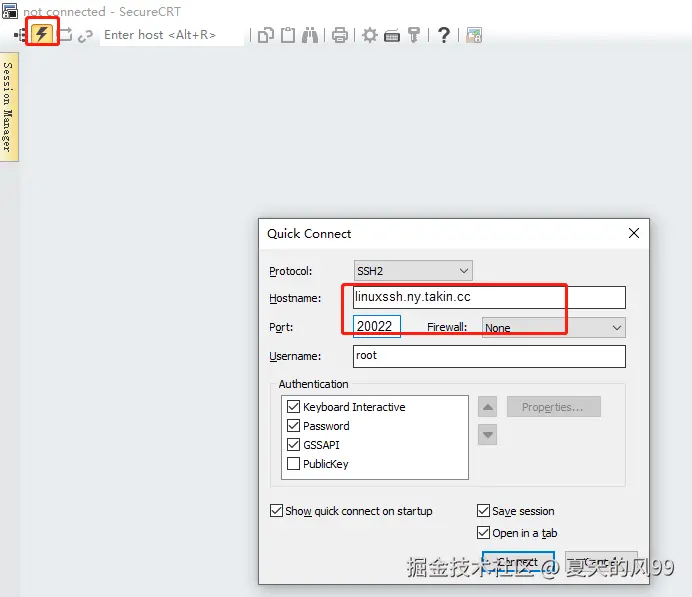Click the Copy toolbar icon

pyautogui.click(x=266, y=35)
